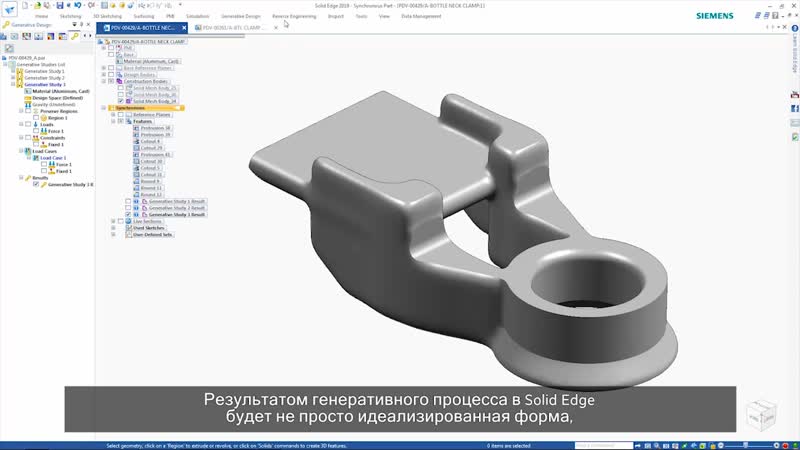The width and height of the screenshot is (800, 450).
Task: Expand the Base Reference Planes node
Action: pos(104,68)
